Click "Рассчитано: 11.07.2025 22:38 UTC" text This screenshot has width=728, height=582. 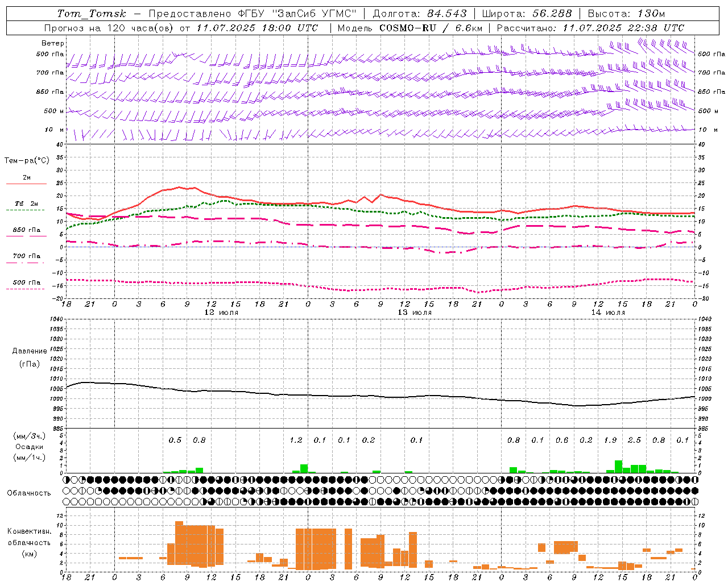tap(590, 28)
